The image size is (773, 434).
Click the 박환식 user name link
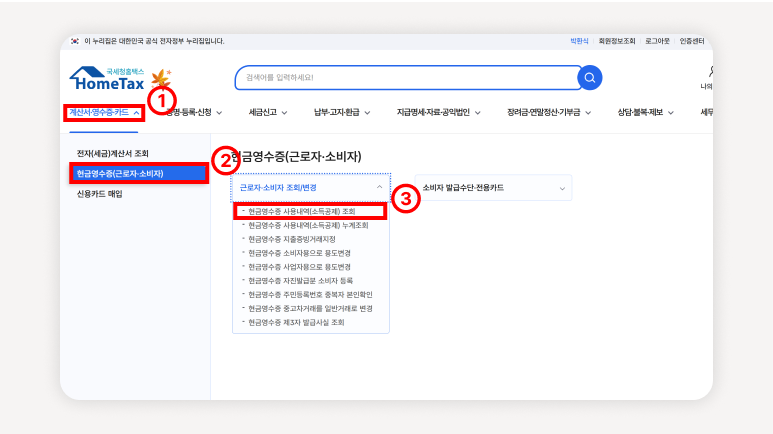(x=579, y=41)
